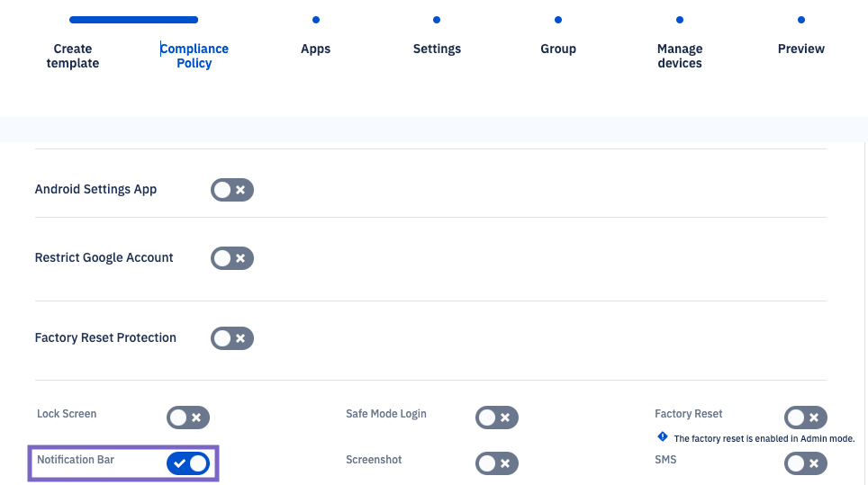Turn on Restrict Google Account switch
868x485 pixels.
[232, 258]
